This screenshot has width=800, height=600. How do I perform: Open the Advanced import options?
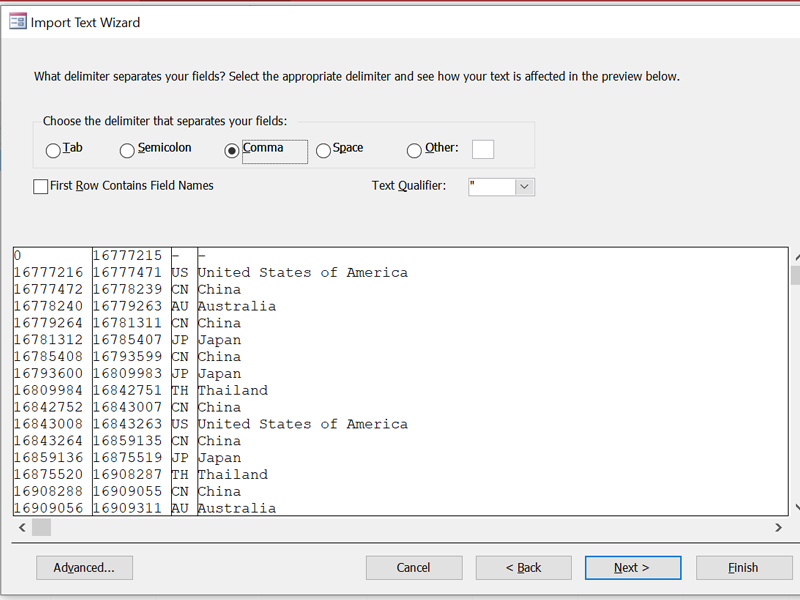84,567
